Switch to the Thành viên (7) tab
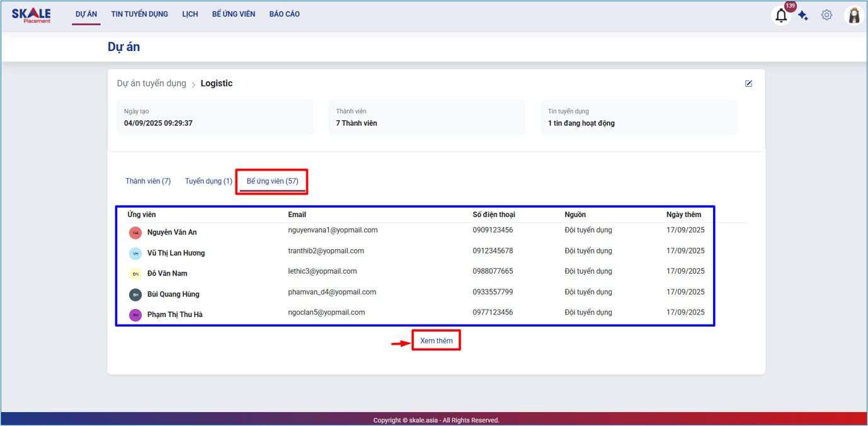 click(148, 181)
